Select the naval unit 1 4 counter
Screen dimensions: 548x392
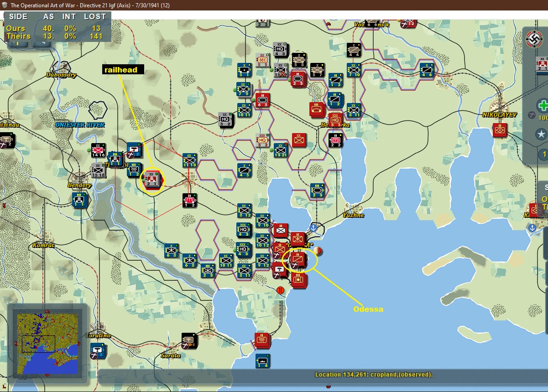(x=262, y=361)
